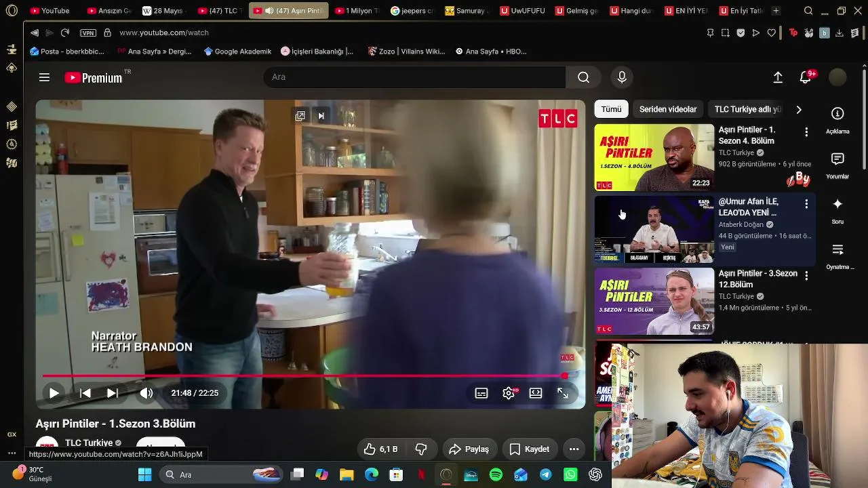The width and height of the screenshot is (868, 488).
Task: Focus the YouTube Ara search field
Action: coord(414,77)
